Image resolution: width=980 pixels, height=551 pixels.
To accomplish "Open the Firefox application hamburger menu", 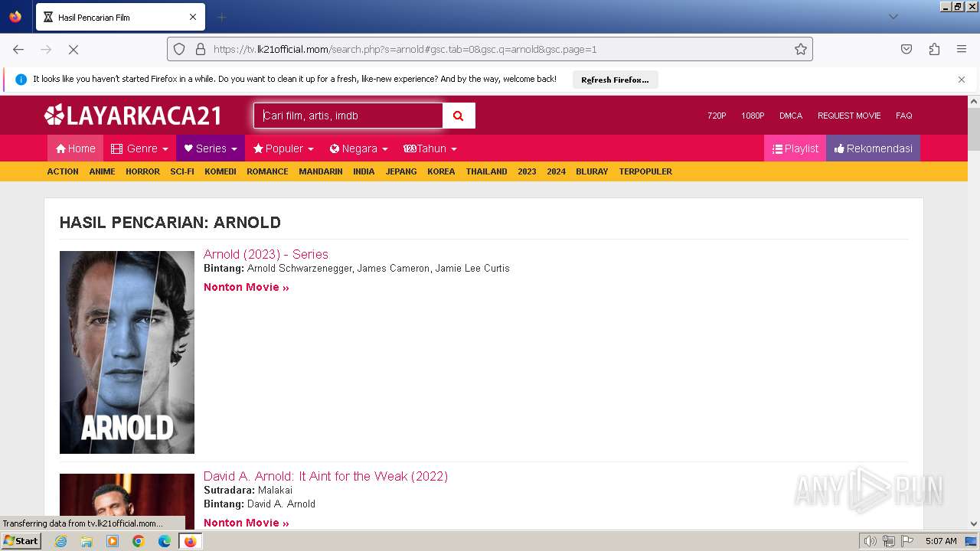I will [x=962, y=49].
